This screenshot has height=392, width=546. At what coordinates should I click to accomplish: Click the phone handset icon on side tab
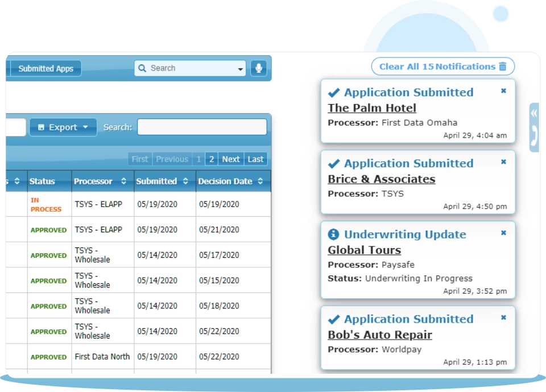(534, 135)
